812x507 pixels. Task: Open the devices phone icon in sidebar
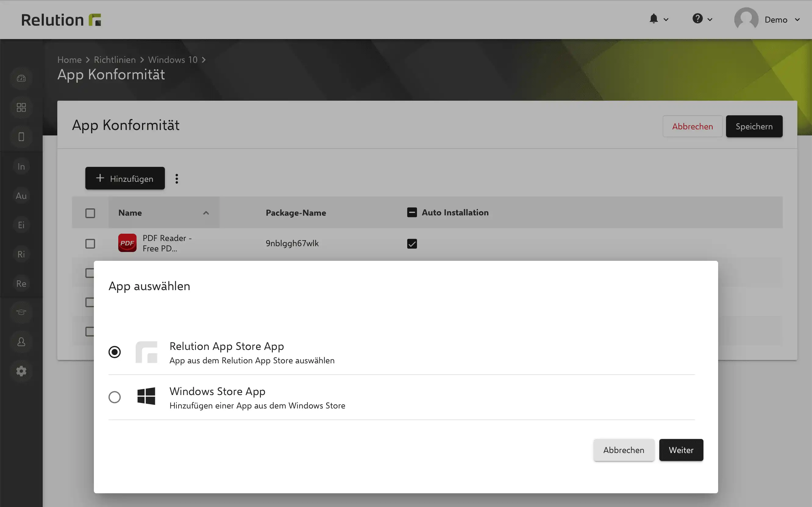(21, 137)
